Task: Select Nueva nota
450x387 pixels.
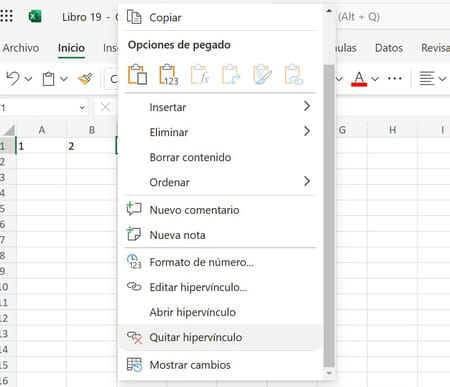Action: point(220,235)
